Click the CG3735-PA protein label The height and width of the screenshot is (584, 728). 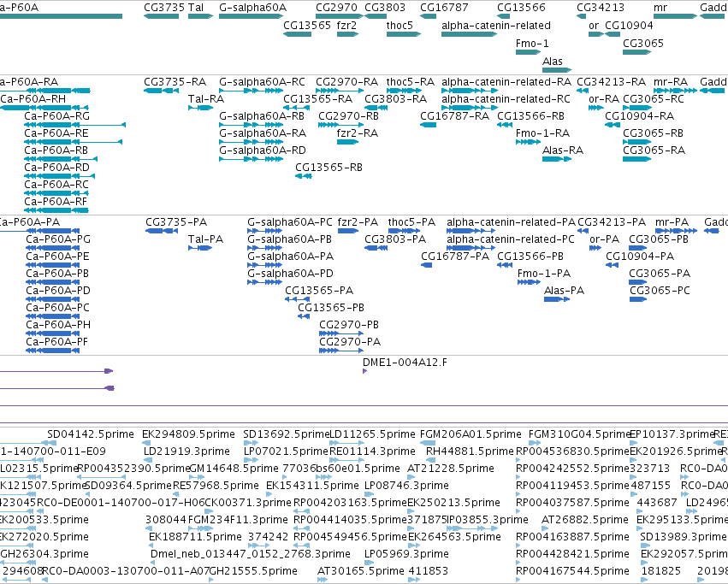pyautogui.click(x=176, y=222)
